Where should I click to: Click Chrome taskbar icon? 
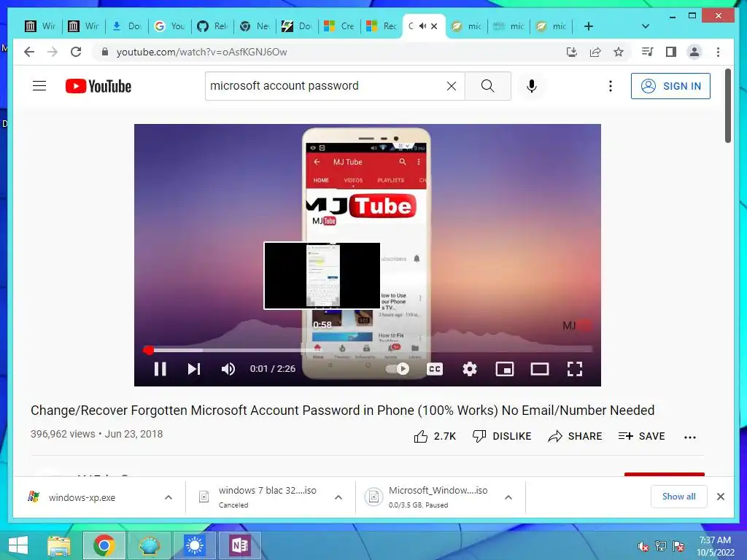(x=104, y=545)
